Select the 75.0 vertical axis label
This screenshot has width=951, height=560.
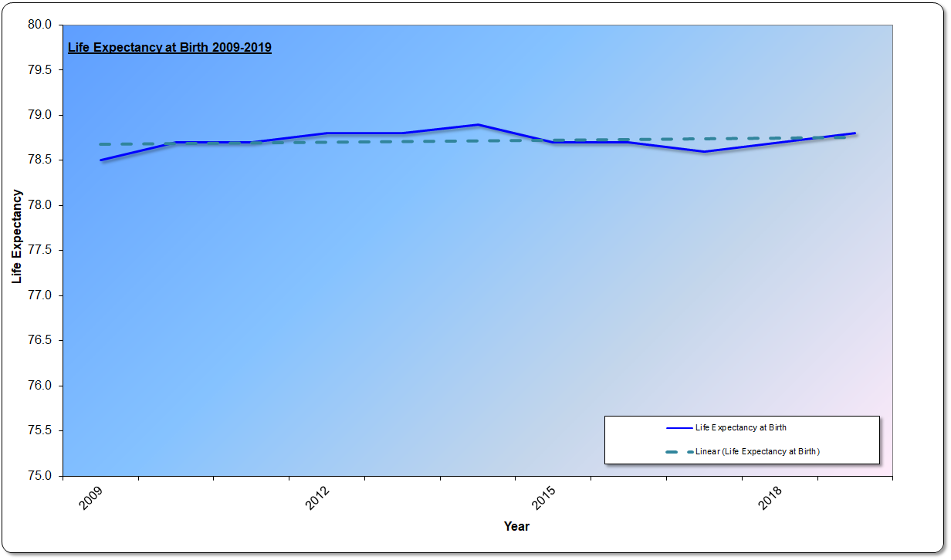39,476
